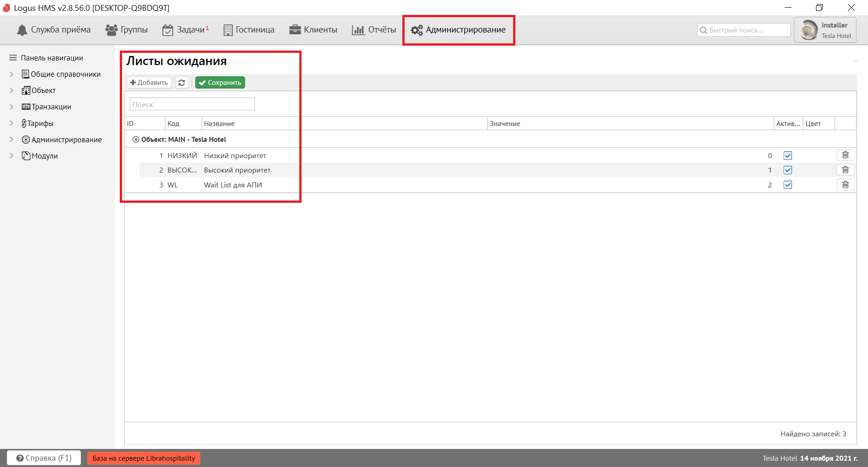Refresh the waiting lists table
This screenshot has height=467, width=868.
click(182, 83)
